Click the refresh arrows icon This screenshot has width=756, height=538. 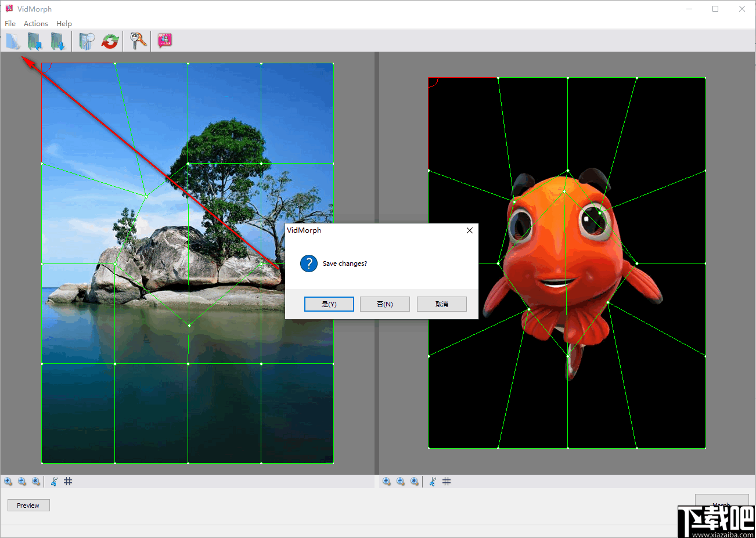pos(110,41)
